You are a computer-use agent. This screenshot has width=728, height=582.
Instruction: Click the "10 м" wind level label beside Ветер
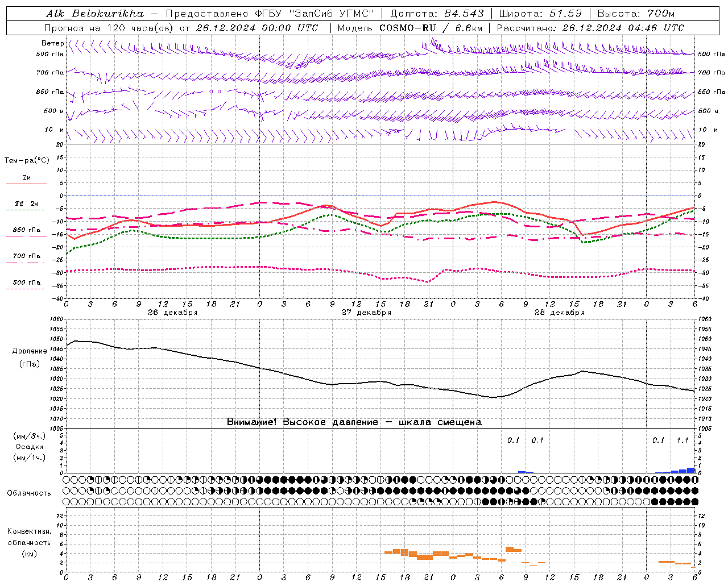[x=54, y=130]
